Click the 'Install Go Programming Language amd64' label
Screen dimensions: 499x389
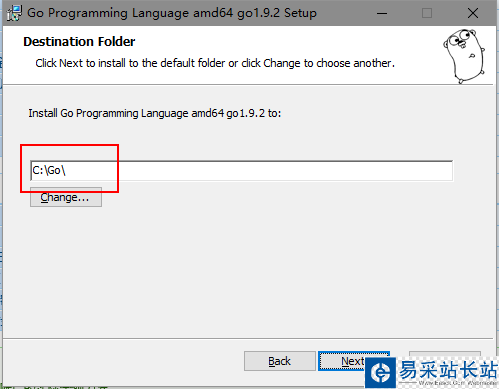coord(155,113)
